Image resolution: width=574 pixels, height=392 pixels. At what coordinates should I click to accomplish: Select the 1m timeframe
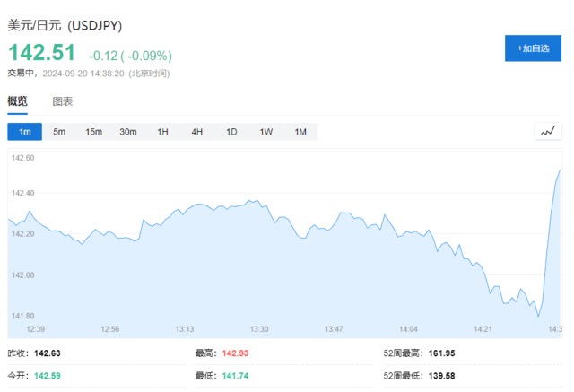click(25, 132)
